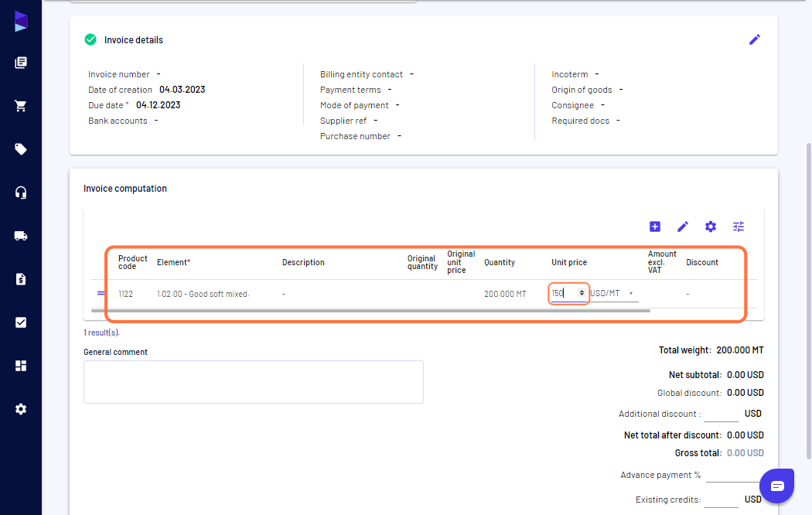Click the 200.000 MT quantity cell
This screenshot has width=812, height=515.
[x=505, y=294]
